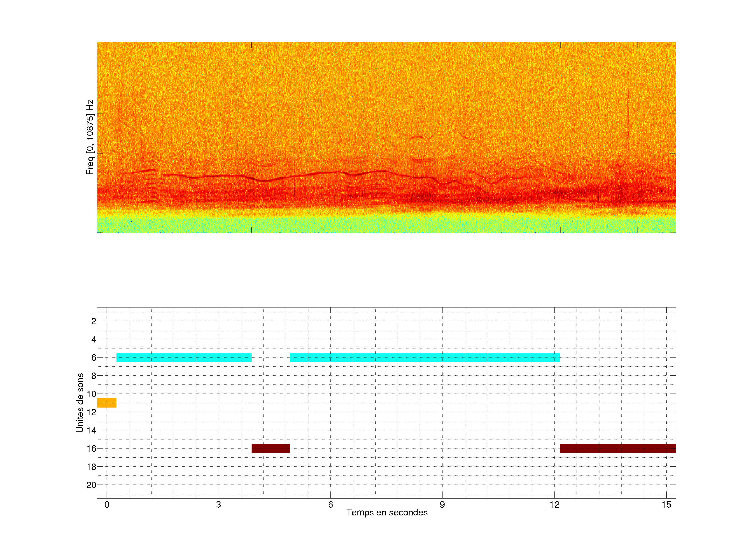Click the short dark red bar at unit 16
The height and width of the screenshot is (560, 747).
click(271, 448)
